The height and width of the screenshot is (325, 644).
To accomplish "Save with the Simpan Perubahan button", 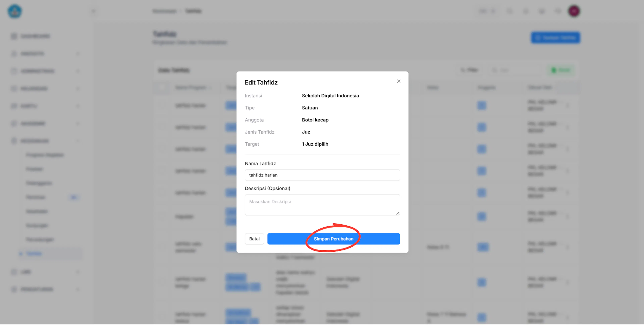I will click(x=334, y=239).
